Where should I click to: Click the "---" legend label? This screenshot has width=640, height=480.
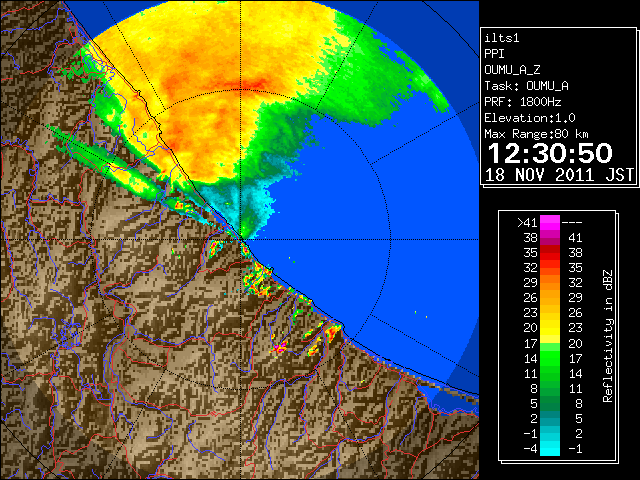(572, 223)
